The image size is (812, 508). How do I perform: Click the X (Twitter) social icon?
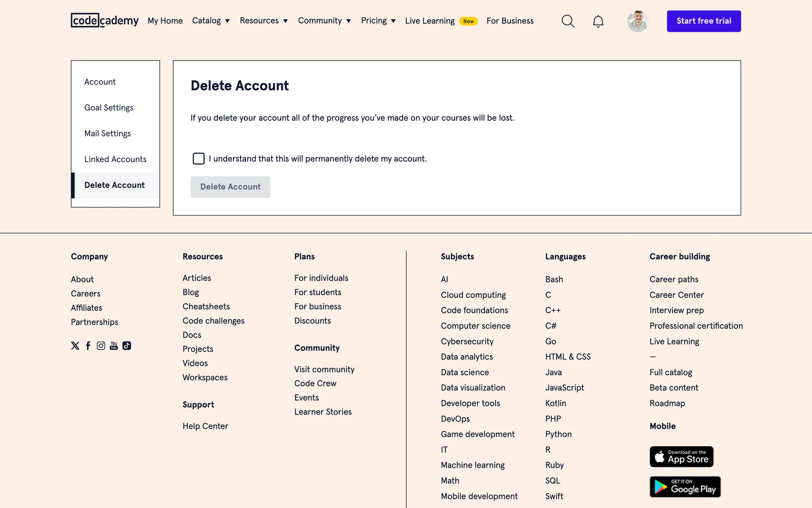(75, 346)
